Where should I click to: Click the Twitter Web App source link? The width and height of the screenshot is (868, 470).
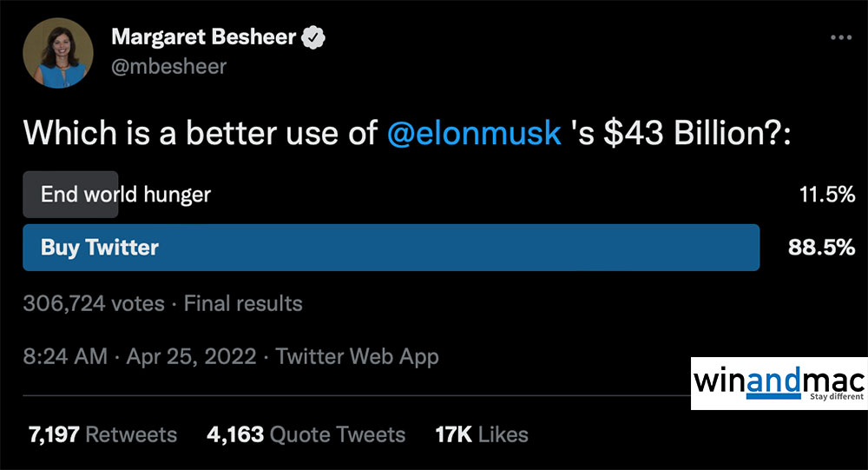coord(358,356)
